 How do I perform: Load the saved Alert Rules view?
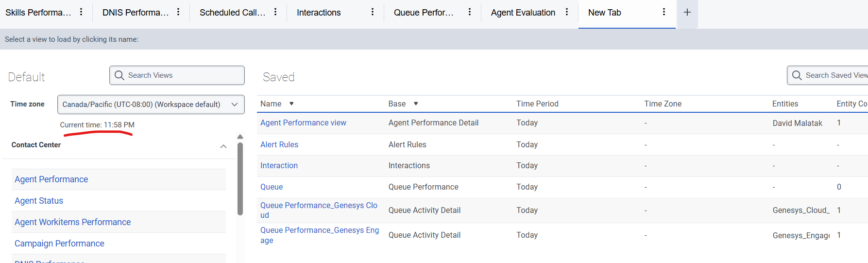(279, 144)
